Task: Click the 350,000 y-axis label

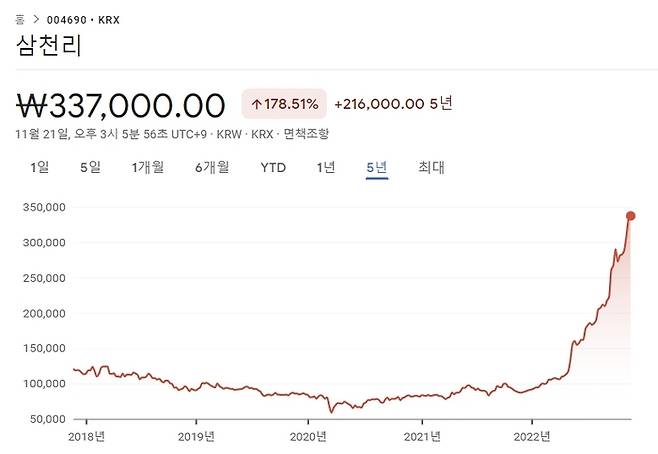Action: coord(42,207)
